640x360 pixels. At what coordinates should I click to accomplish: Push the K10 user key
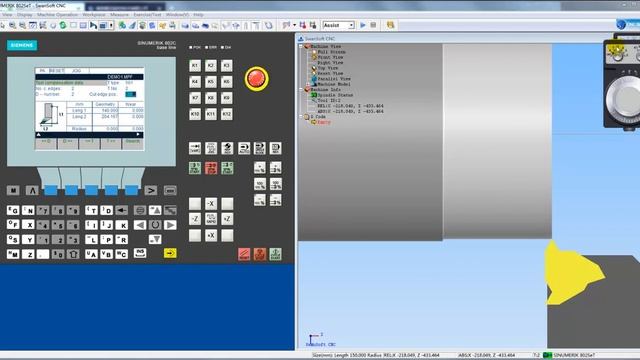195,114
